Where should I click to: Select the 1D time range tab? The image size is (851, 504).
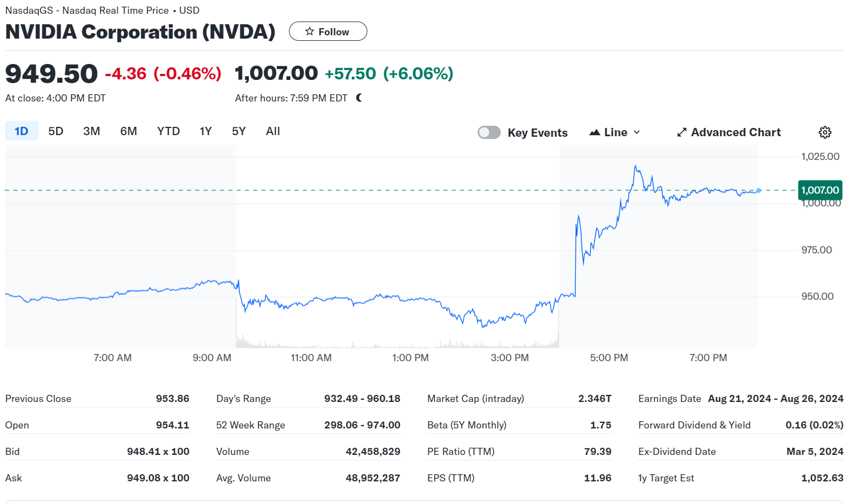pyautogui.click(x=22, y=131)
